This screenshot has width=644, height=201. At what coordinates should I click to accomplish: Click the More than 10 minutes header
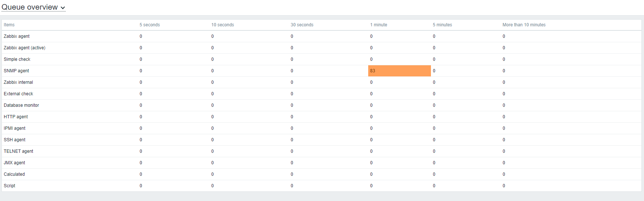pos(524,25)
